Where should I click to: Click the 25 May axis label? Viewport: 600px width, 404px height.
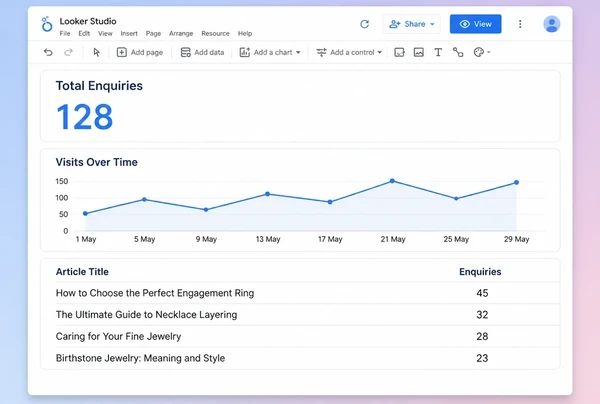pos(456,239)
